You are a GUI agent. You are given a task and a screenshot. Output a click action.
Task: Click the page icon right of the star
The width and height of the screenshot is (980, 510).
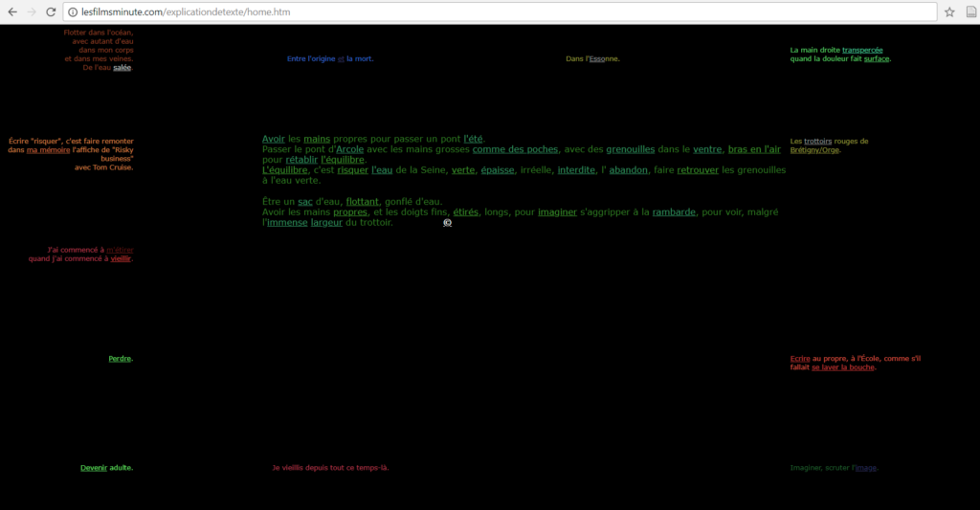click(969, 12)
